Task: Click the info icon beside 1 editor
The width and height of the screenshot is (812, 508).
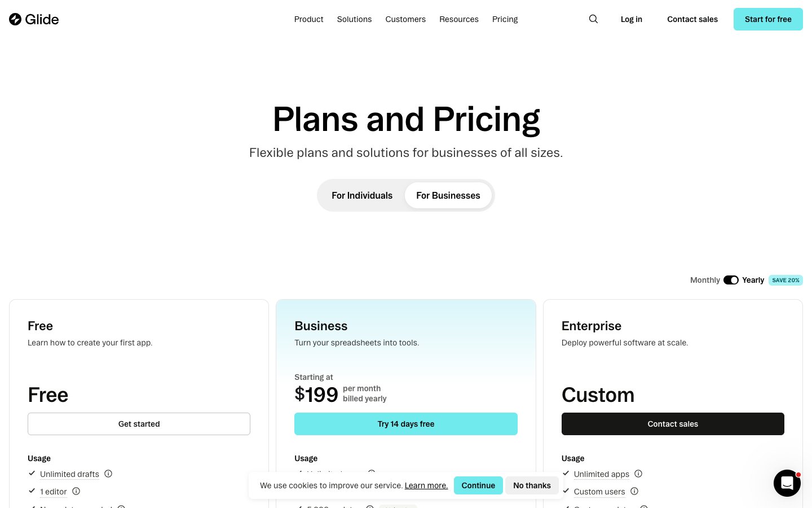Action: (76, 491)
